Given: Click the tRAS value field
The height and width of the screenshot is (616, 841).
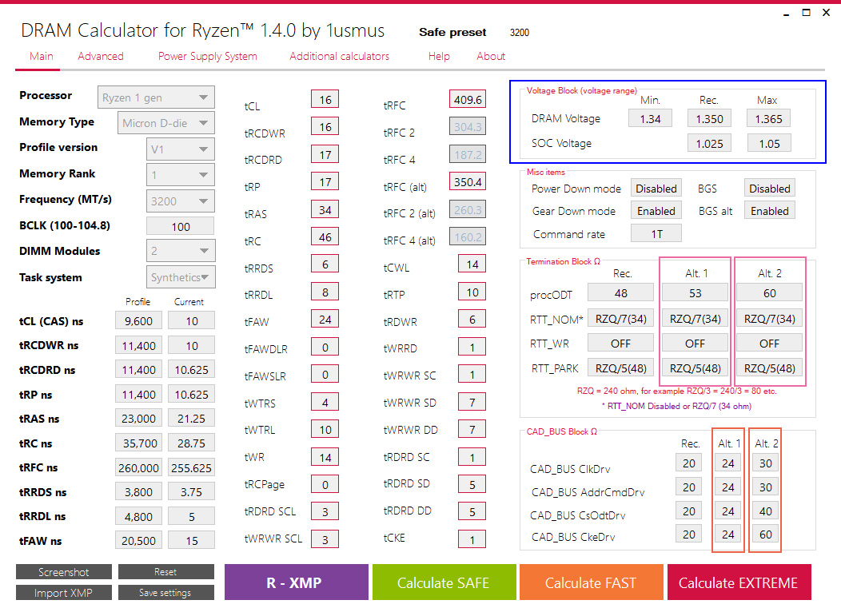Looking at the screenshot, I should click(x=325, y=209).
